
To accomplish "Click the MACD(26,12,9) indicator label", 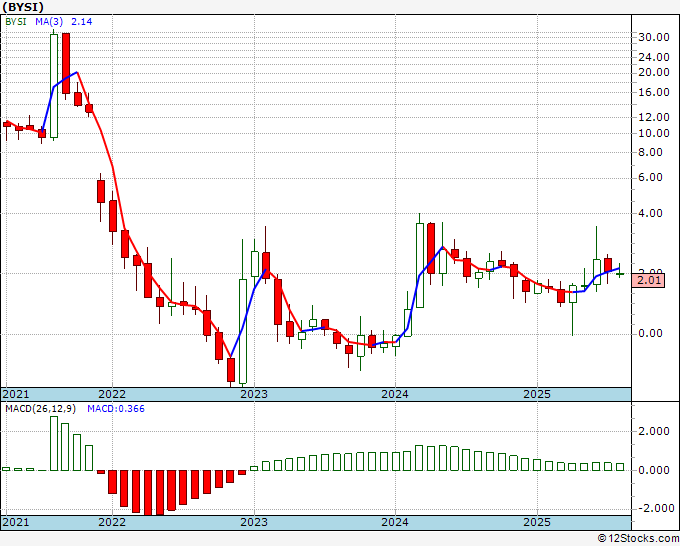I will [x=40, y=409].
